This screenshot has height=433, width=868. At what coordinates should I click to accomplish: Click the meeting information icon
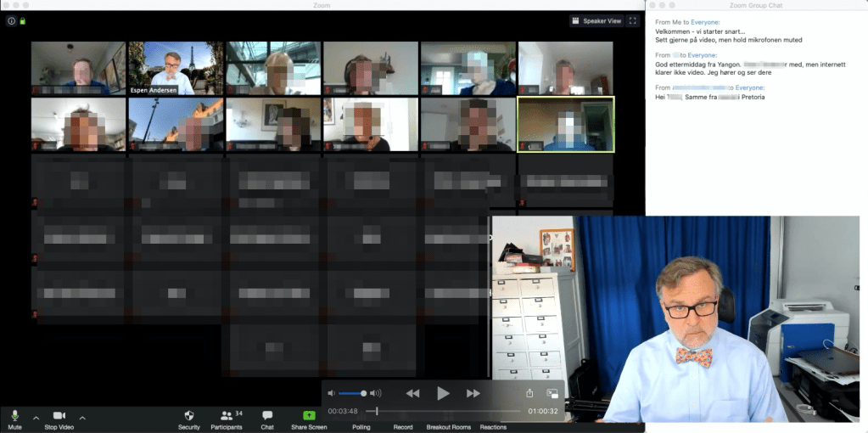click(x=11, y=20)
